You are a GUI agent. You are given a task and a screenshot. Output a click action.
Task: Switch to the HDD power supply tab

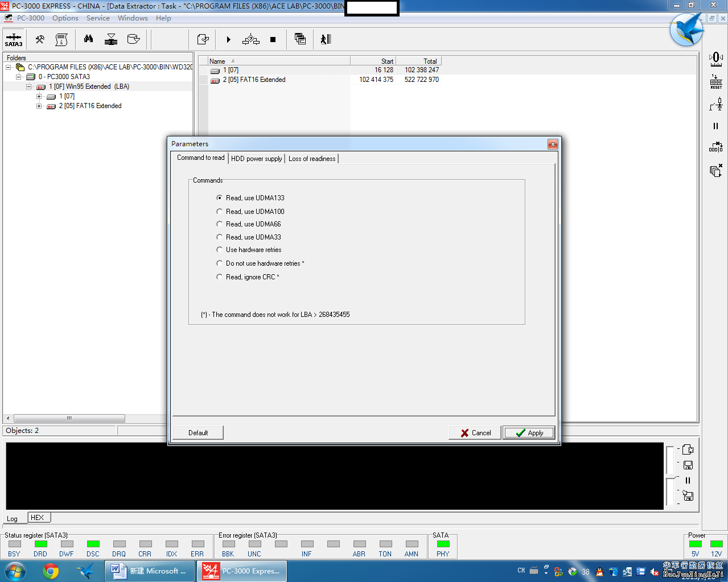click(x=256, y=159)
